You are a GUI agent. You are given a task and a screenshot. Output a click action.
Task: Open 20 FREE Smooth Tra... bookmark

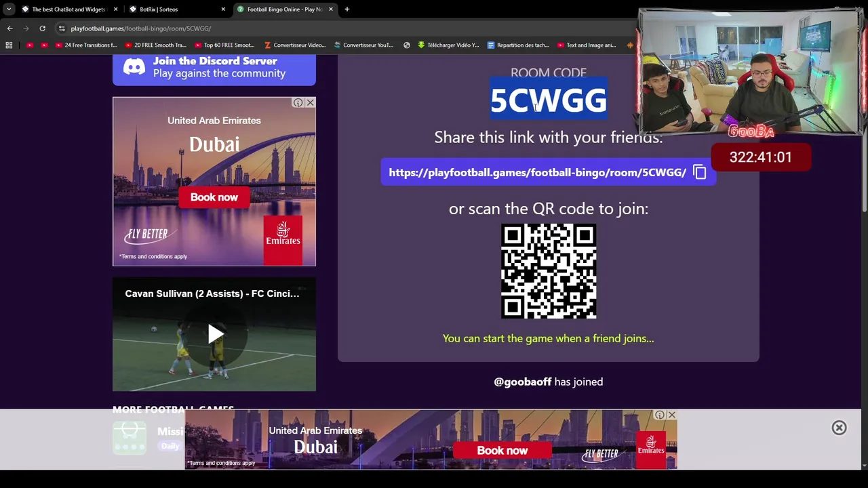pos(155,45)
